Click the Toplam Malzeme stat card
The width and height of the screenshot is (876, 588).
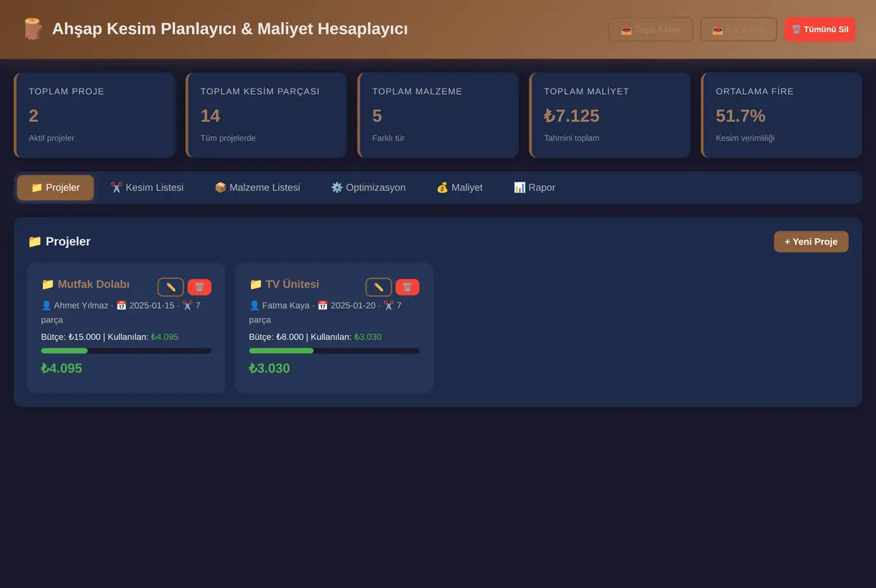438,115
